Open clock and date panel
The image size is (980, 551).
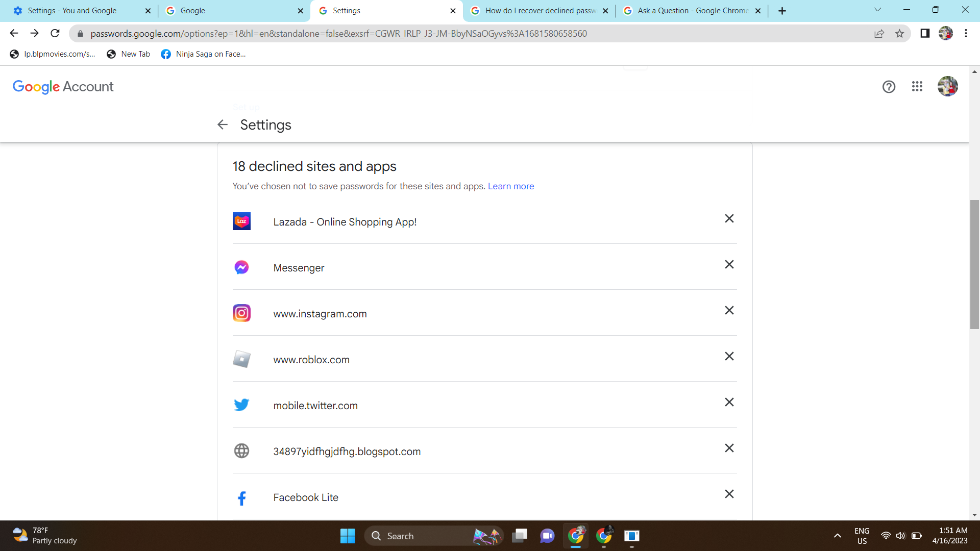pyautogui.click(x=950, y=536)
